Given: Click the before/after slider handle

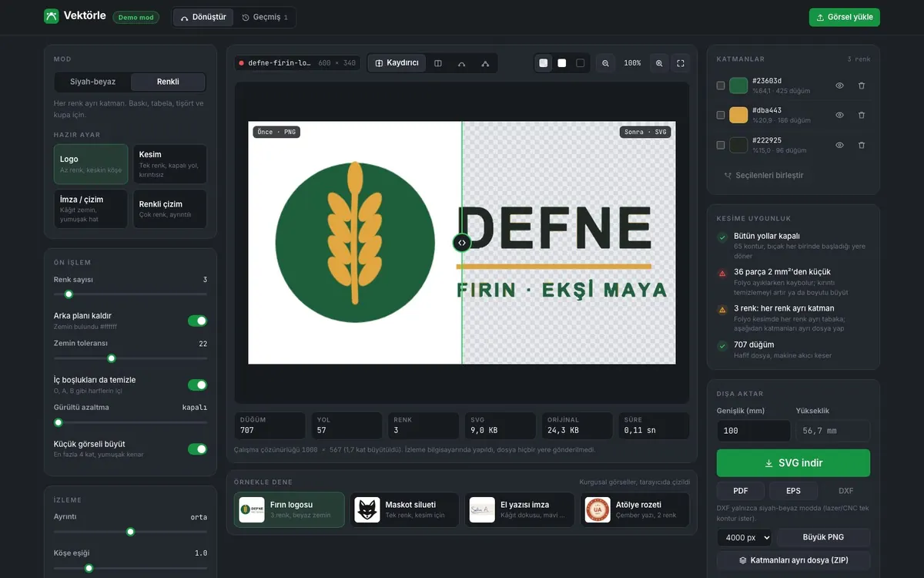Looking at the screenshot, I should click(x=461, y=243).
